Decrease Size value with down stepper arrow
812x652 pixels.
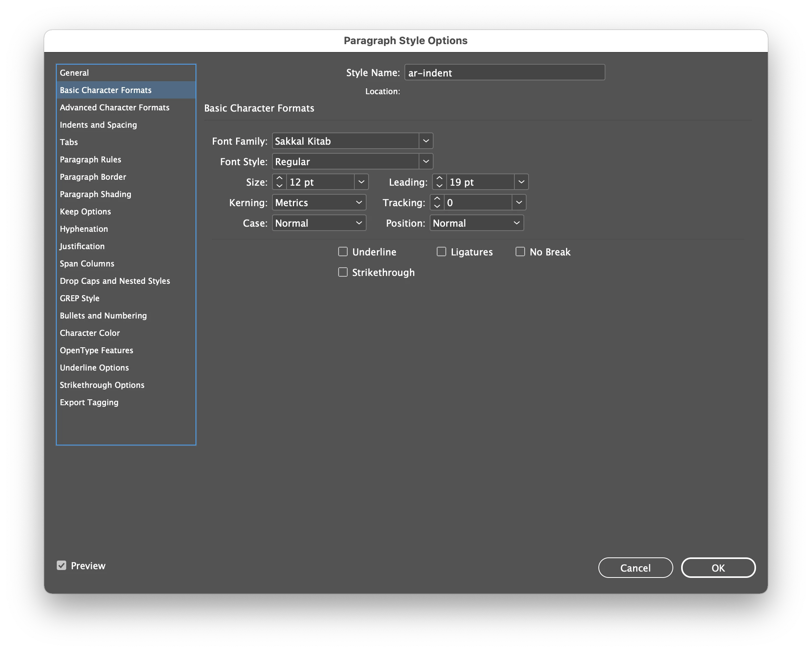point(279,186)
